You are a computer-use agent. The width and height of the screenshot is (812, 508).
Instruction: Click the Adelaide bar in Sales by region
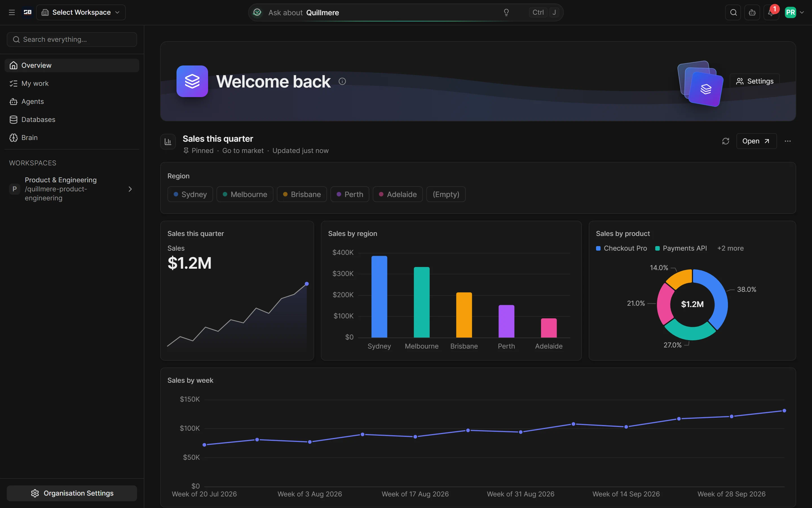(549, 328)
